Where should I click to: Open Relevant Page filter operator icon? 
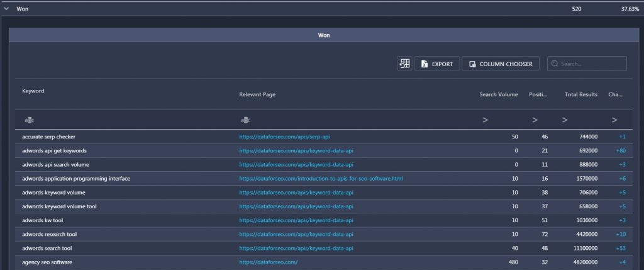pyautogui.click(x=245, y=120)
